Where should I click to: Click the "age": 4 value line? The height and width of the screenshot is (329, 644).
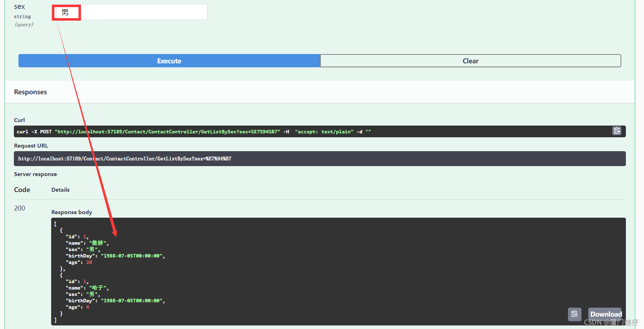pyautogui.click(x=77, y=307)
